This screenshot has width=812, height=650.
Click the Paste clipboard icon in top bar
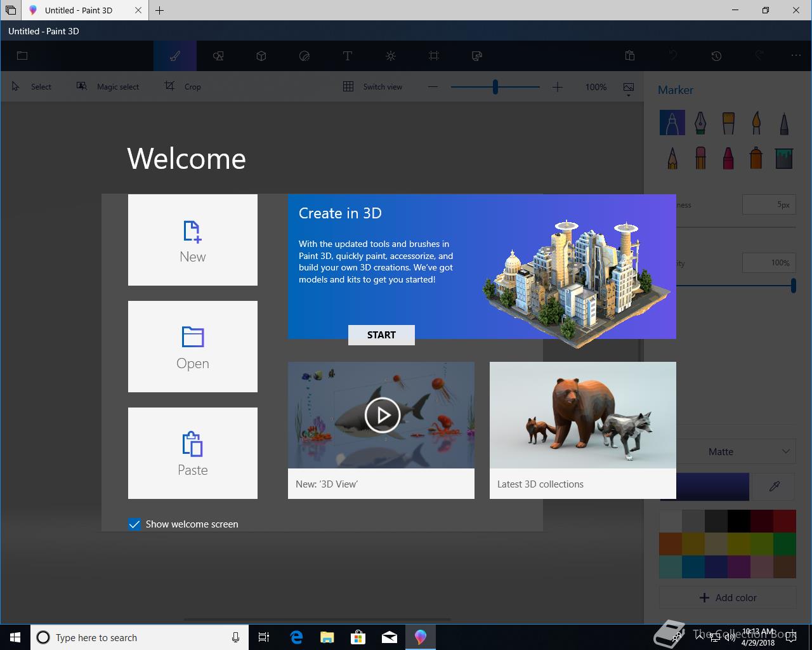point(630,56)
